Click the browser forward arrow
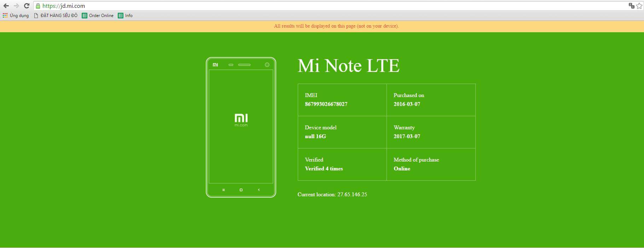This screenshot has width=644, height=248. pos(16,6)
